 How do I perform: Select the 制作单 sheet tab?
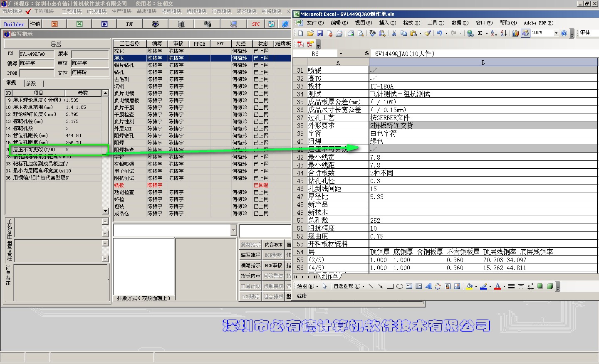click(330, 276)
